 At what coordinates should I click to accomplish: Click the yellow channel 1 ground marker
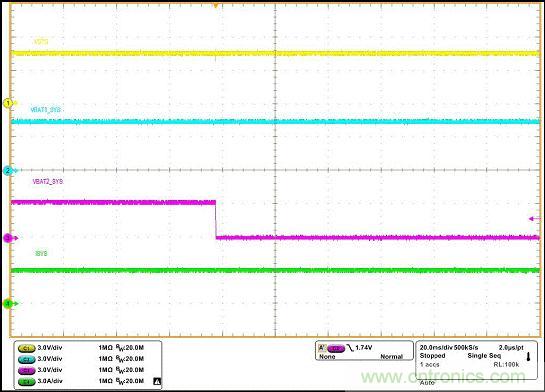click(8, 103)
